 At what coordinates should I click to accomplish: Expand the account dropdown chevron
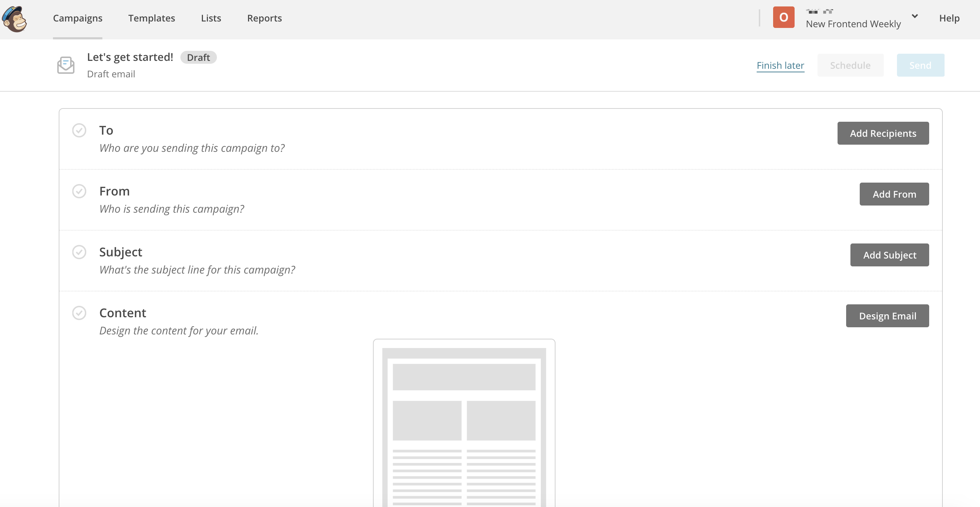914,16
